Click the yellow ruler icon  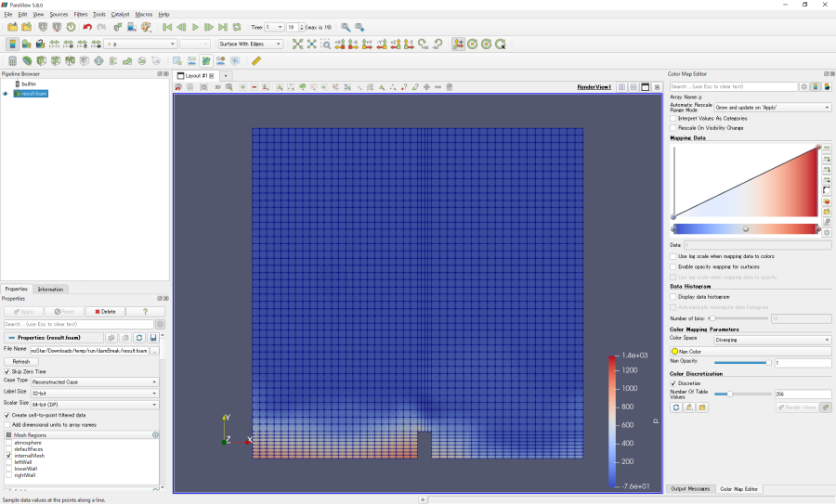[256, 61]
